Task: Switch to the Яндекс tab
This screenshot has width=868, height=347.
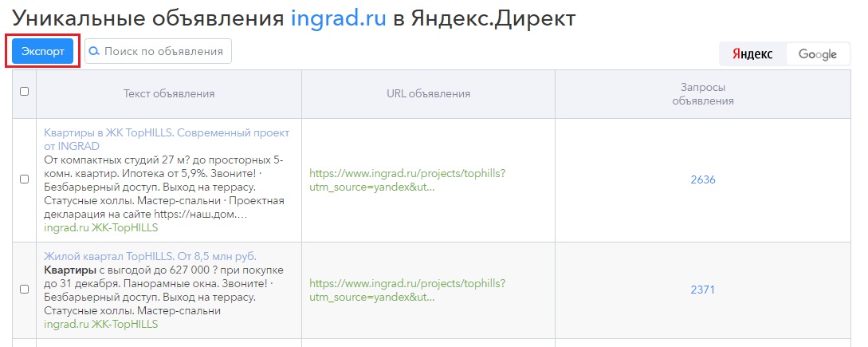Action: [752, 54]
